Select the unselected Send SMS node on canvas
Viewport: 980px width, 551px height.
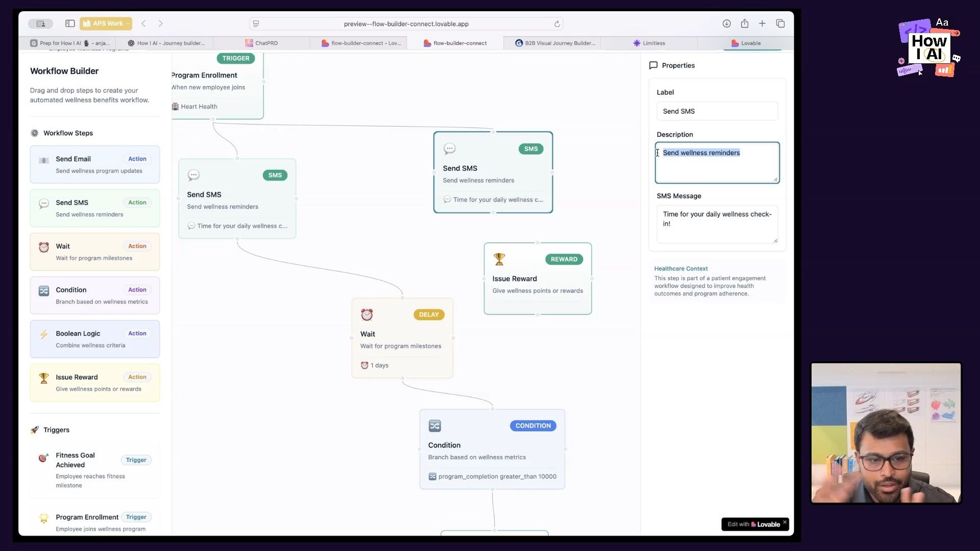(237, 199)
